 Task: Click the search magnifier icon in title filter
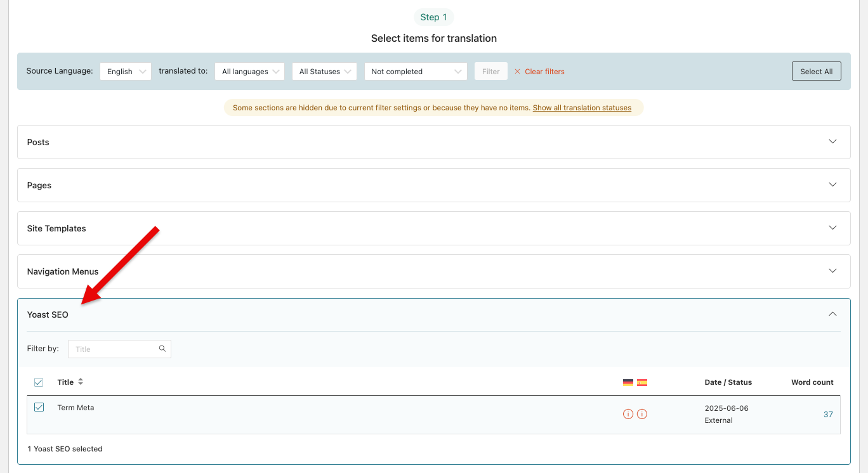coord(162,349)
